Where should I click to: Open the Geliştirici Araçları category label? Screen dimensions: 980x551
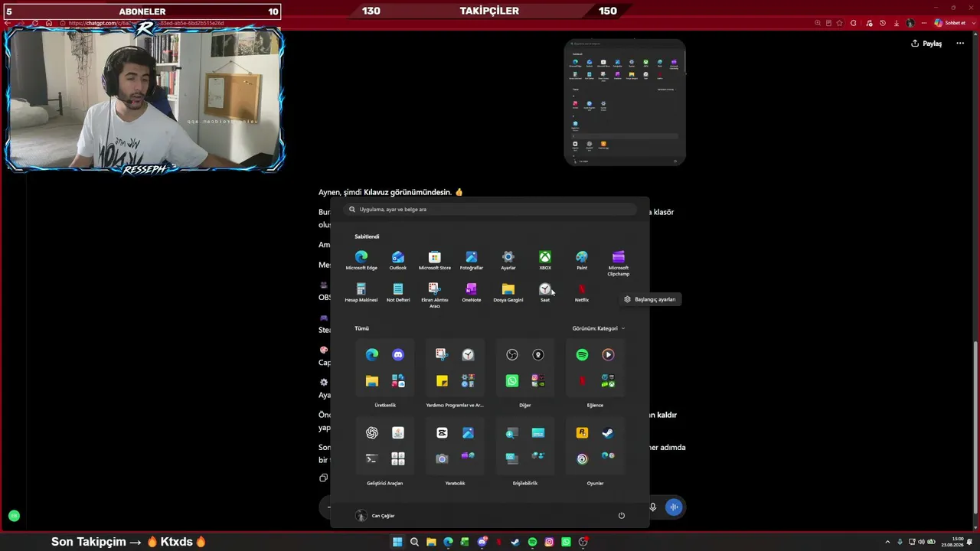click(385, 483)
